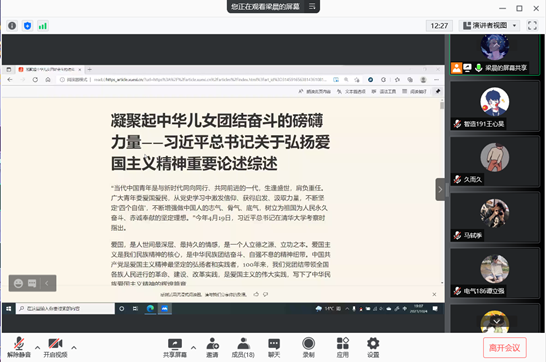Open the 聊天 chat panel
The height and width of the screenshot is (362, 546).
274,347
